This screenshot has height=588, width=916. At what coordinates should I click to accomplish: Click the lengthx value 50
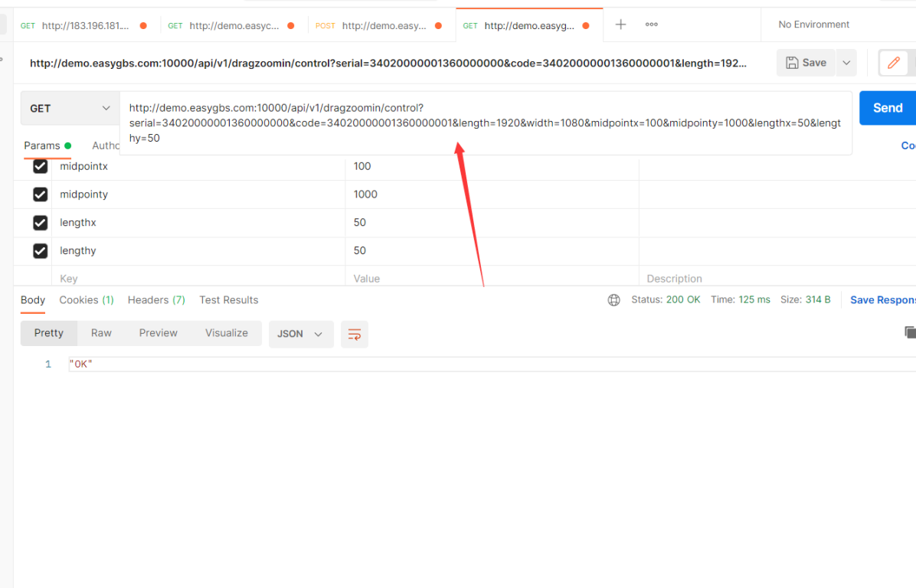[x=360, y=223]
